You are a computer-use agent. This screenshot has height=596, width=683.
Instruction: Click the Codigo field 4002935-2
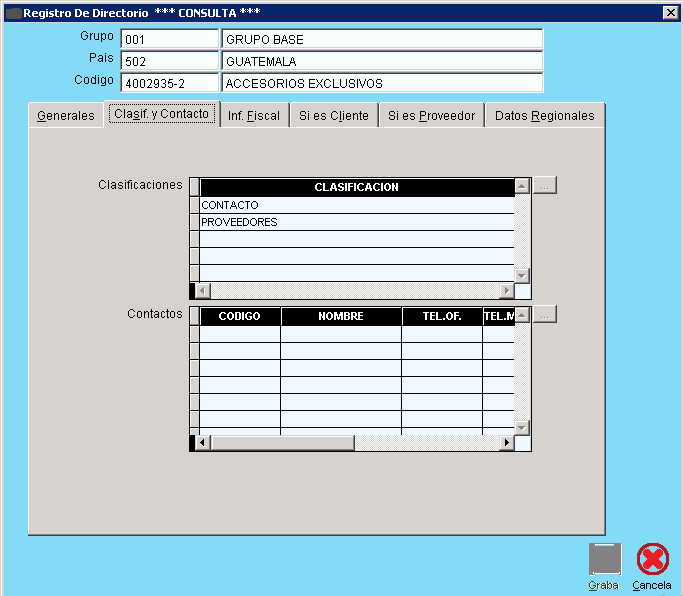click(x=168, y=83)
